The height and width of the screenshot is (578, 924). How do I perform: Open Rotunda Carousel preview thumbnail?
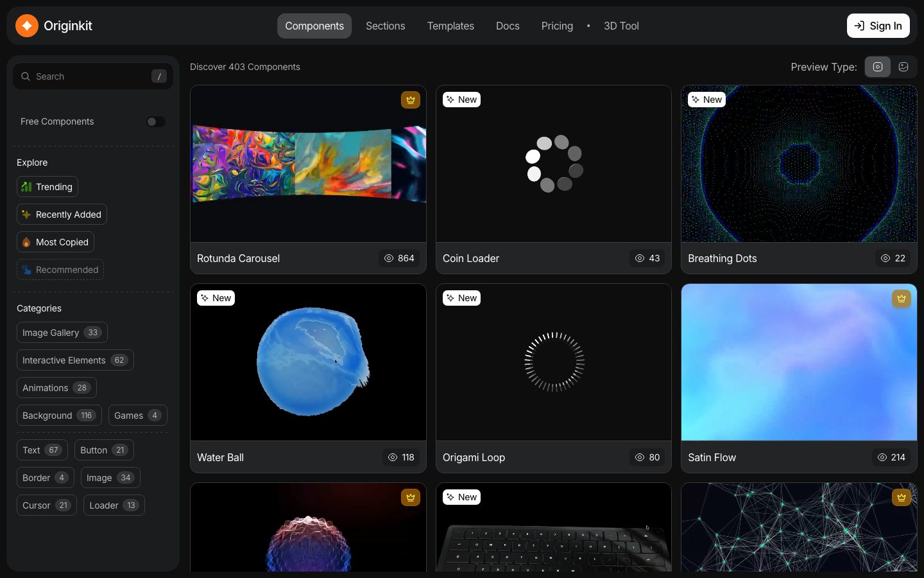(308, 164)
